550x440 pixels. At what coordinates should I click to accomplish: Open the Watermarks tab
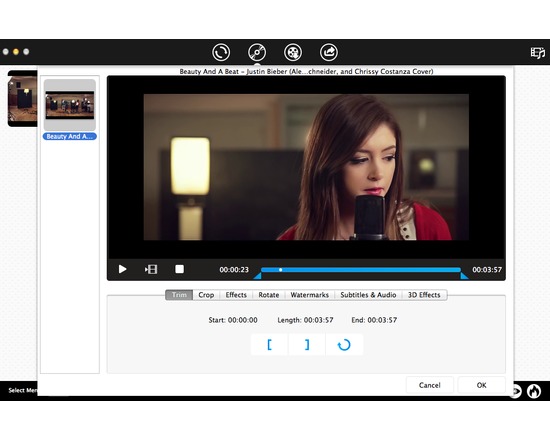[310, 295]
